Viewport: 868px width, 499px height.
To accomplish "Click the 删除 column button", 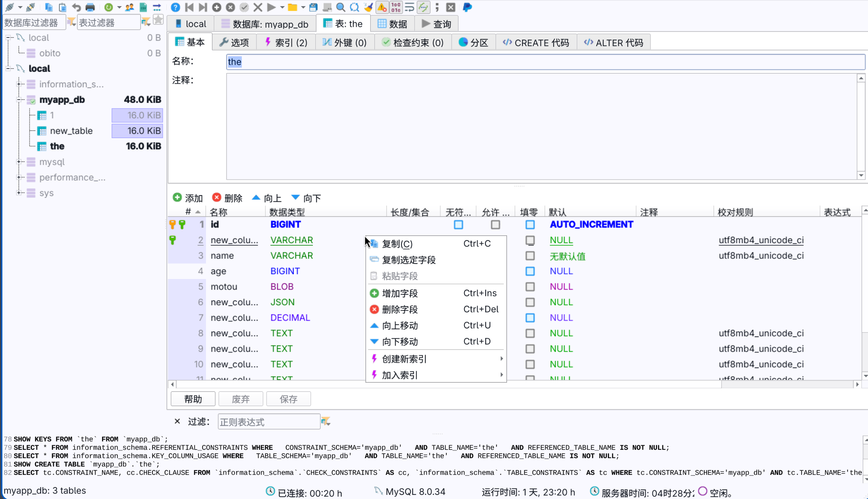I will [x=227, y=198].
